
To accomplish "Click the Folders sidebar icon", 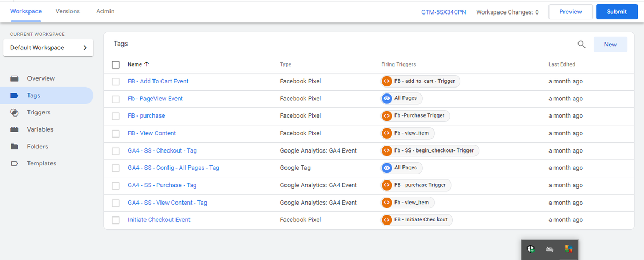I will pyautogui.click(x=15, y=147).
